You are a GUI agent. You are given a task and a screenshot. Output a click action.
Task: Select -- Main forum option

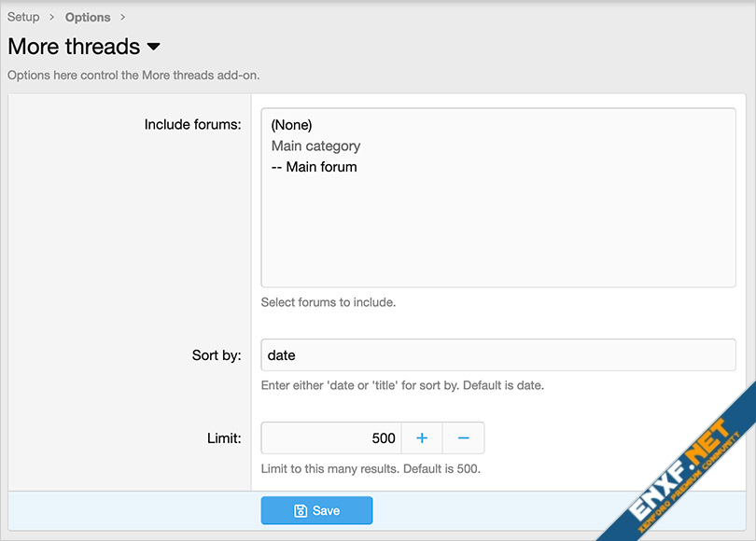(x=314, y=167)
